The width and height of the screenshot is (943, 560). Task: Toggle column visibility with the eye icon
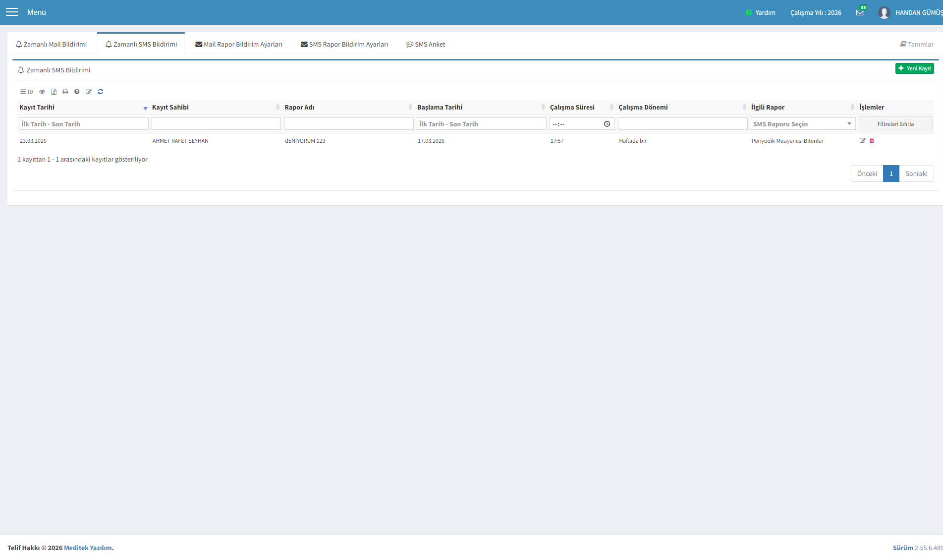pyautogui.click(x=42, y=92)
